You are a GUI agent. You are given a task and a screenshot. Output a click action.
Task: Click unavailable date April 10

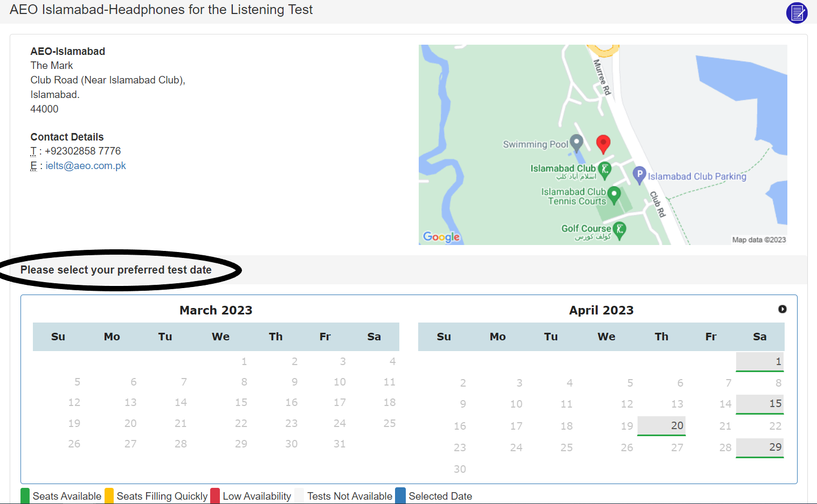[516, 404]
